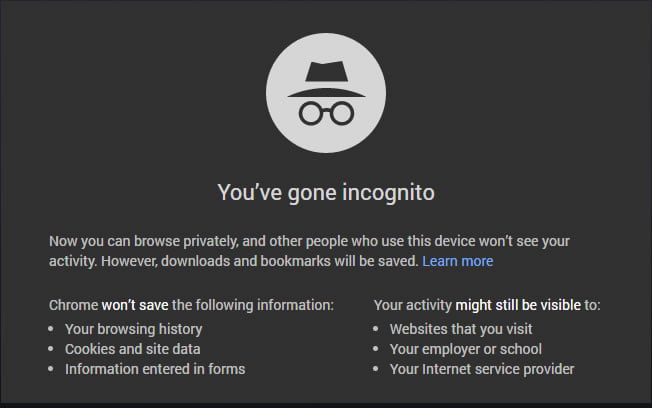Click the hat in the incognito logo
Screen dimensions: 652x408
(x=326, y=79)
